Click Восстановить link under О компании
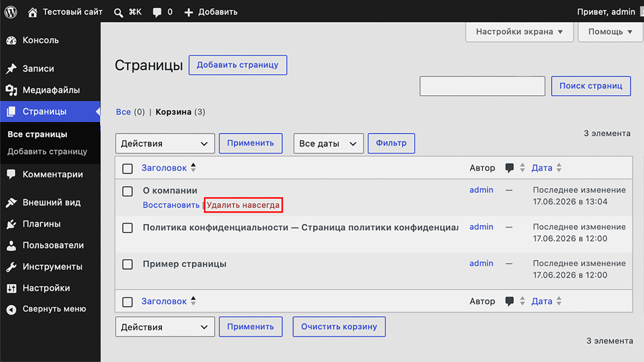This screenshot has width=644, height=362. click(171, 205)
